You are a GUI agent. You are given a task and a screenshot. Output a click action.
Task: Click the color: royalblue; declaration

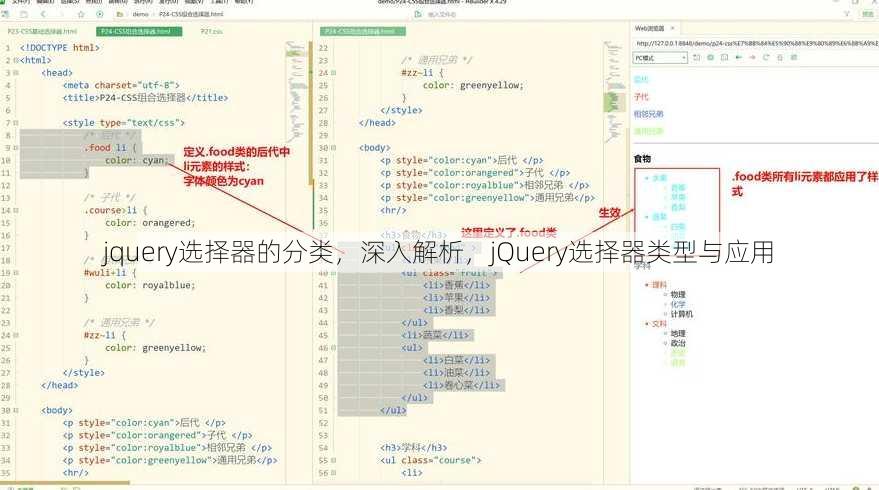pyautogui.click(x=150, y=285)
